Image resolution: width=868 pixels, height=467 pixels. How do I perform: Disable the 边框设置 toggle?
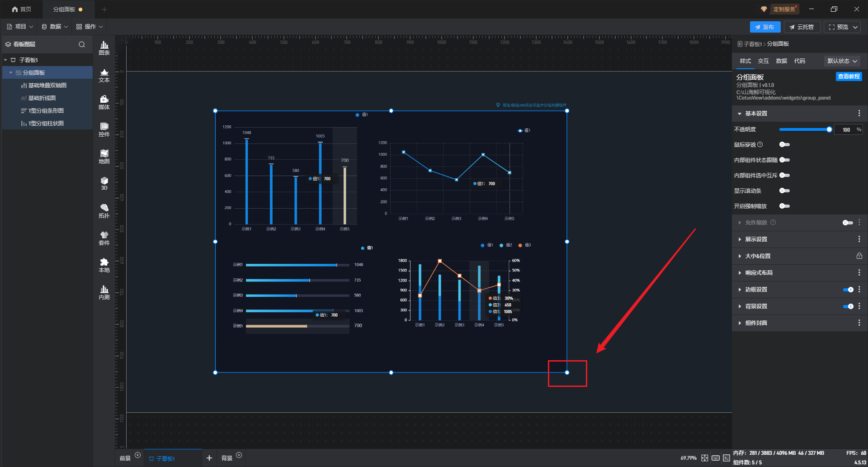(x=848, y=290)
